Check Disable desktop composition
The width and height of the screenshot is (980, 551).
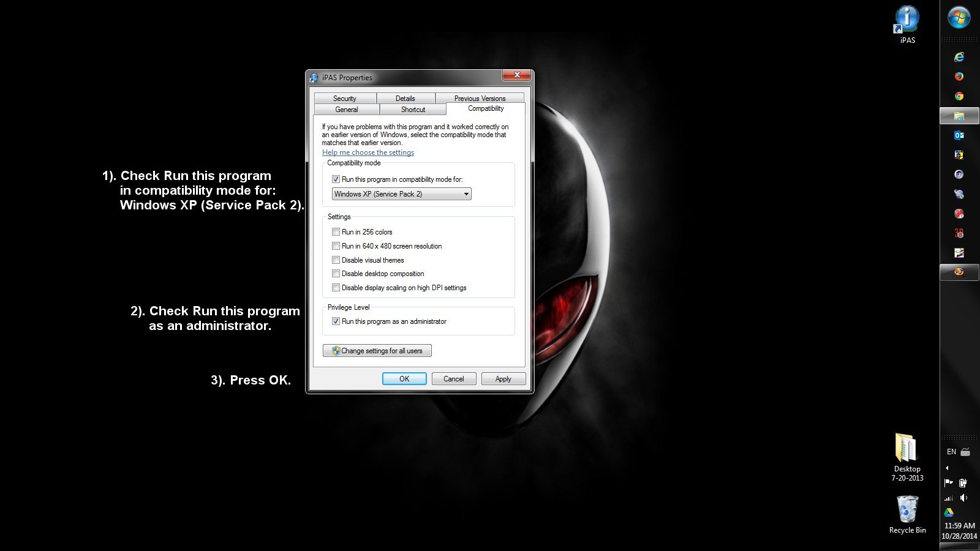(336, 274)
